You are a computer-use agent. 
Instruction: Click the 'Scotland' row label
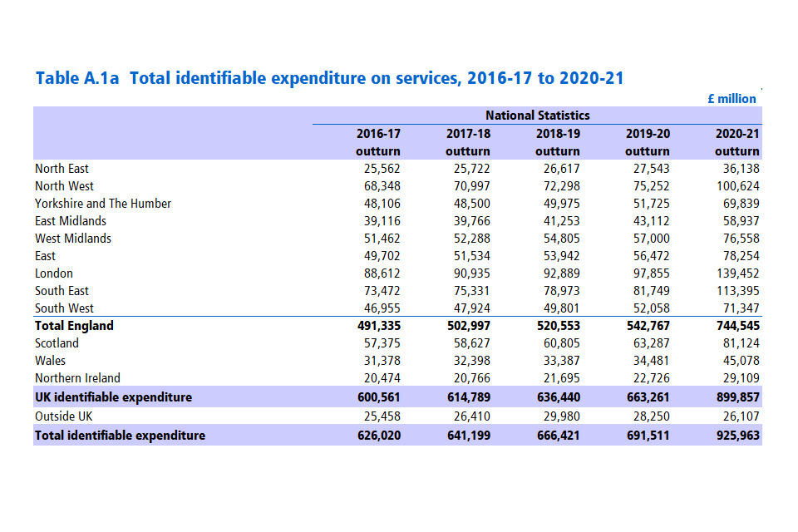(x=57, y=343)
